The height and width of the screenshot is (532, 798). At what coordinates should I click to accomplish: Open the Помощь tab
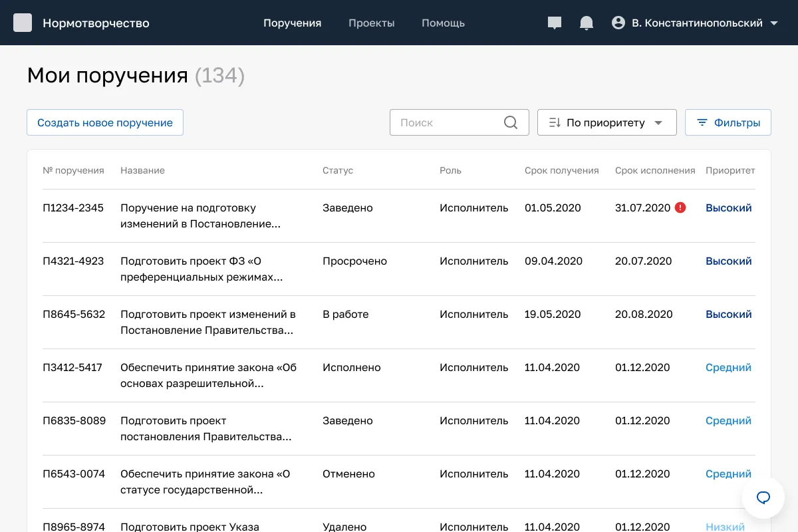click(x=443, y=23)
